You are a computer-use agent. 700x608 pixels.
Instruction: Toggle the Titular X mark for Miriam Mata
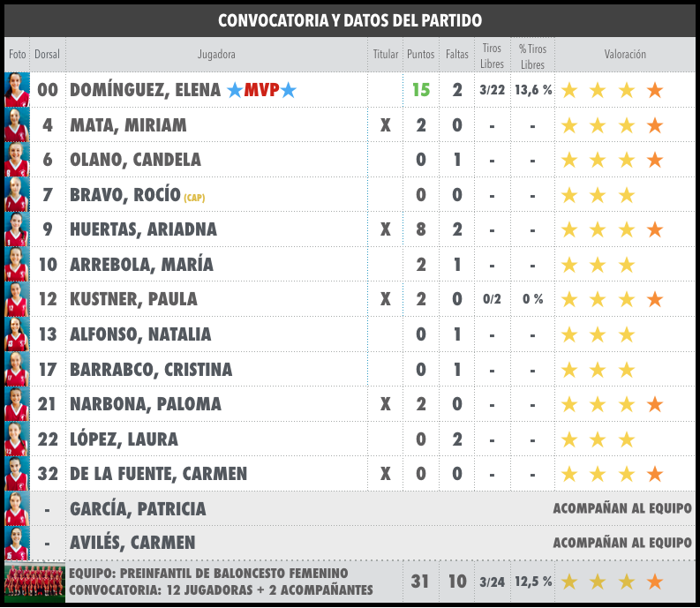385,125
